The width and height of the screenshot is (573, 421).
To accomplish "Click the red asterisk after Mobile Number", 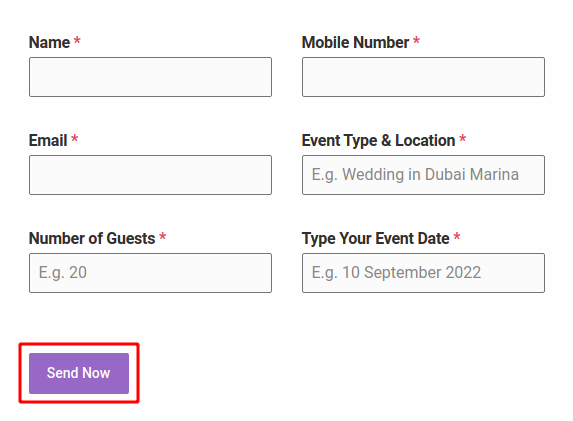I will click(x=416, y=40).
